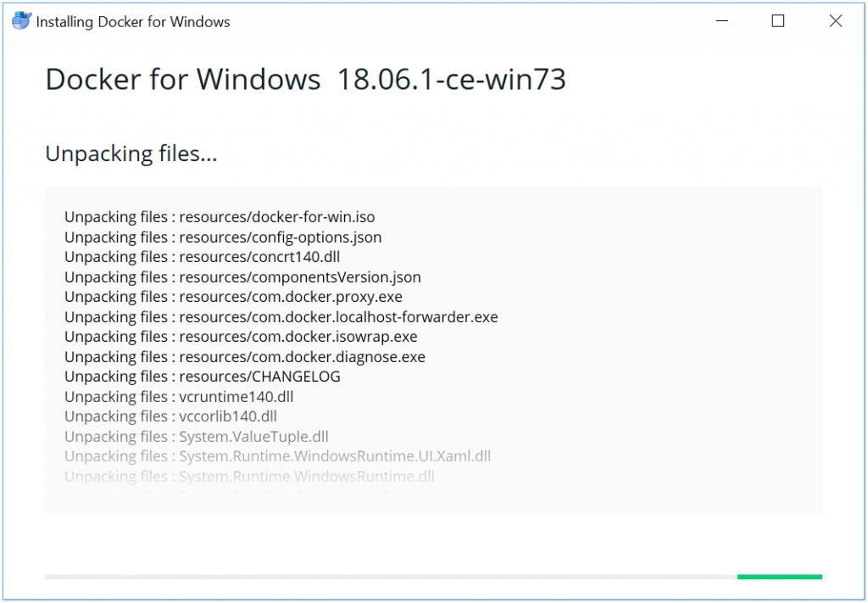Viewport: 868px width, 603px height.
Task: Click the Docker whale icon in title bar
Action: point(21,21)
